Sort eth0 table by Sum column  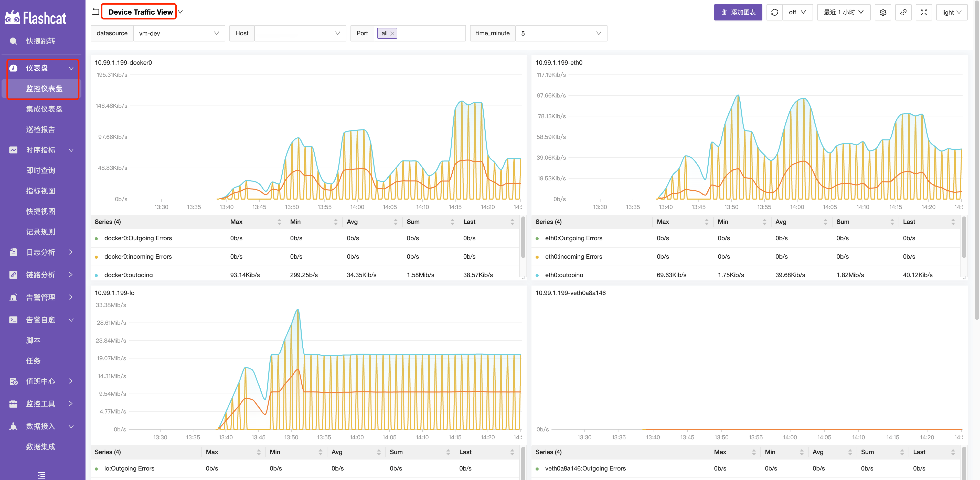[x=892, y=222]
